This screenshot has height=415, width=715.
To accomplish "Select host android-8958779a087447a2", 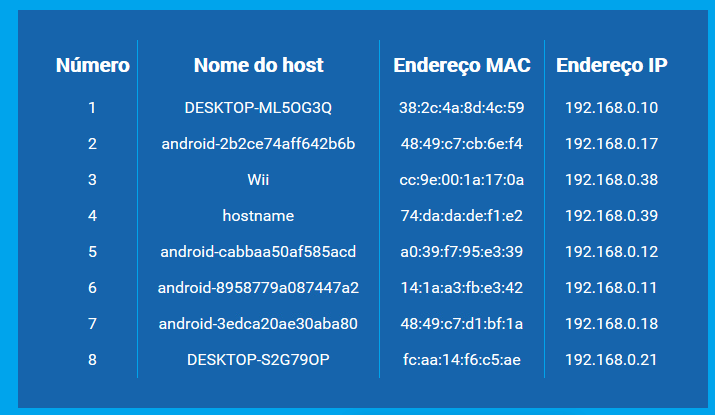I will tap(258, 288).
